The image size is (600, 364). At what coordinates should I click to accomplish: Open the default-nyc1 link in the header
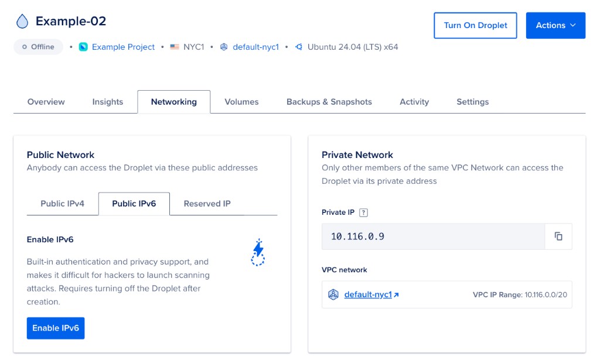[255, 47]
